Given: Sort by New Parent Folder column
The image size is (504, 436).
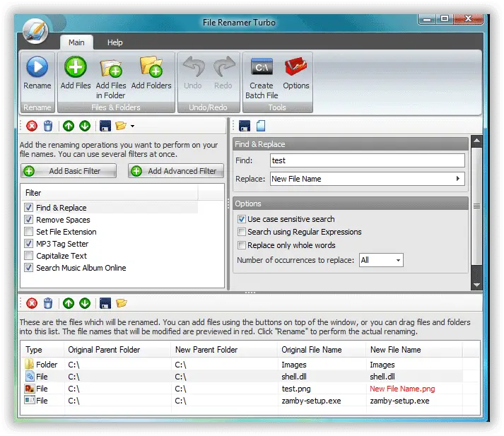Looking at the screenshot, I should tap(224, 350).
